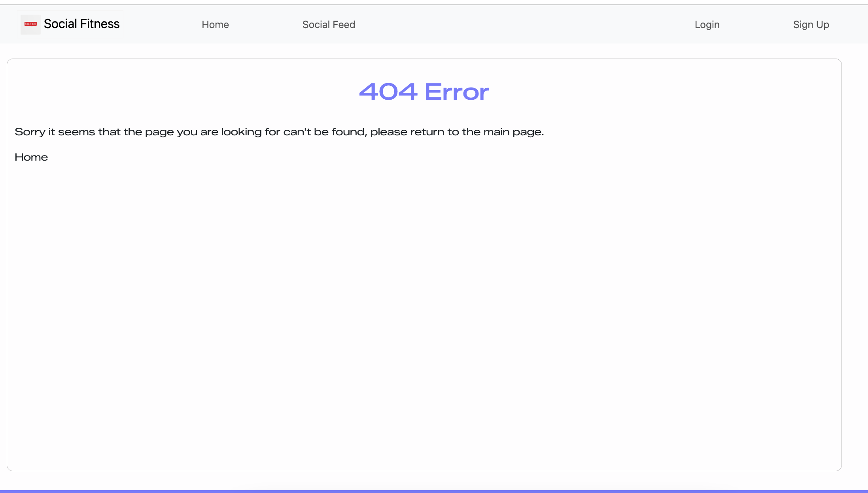
Task: Select the 404 Error heading
Action: coord(424,91)
